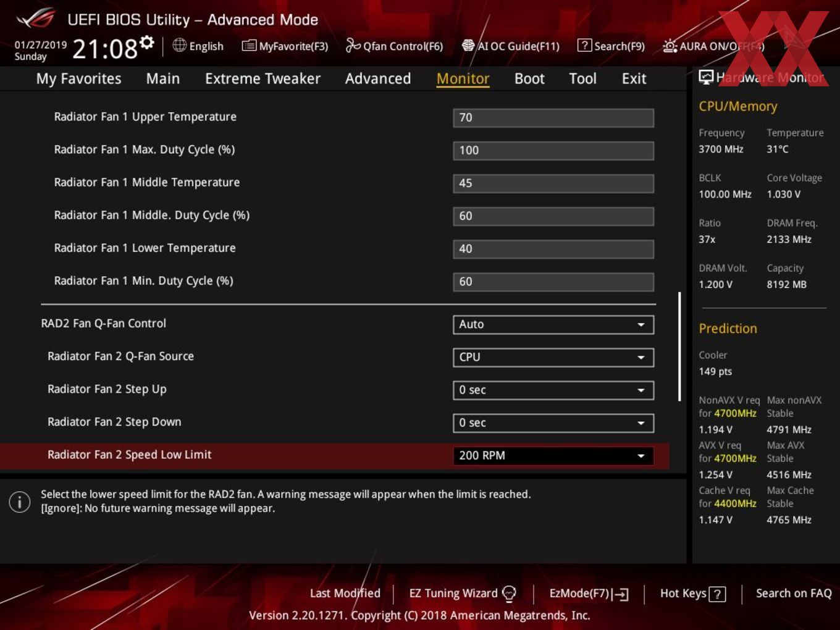Click the 31°C temperature value
Viewport: 840px width, 630px height.
[x=778, y=149]
